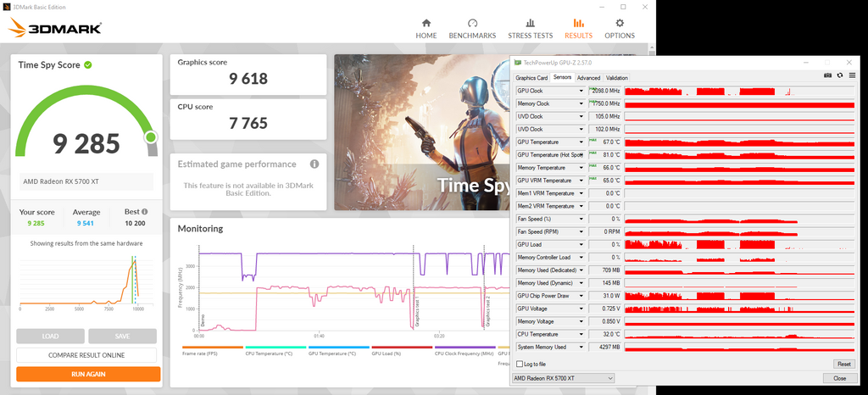Enable the Log to file checkbox

pos(520,364)
